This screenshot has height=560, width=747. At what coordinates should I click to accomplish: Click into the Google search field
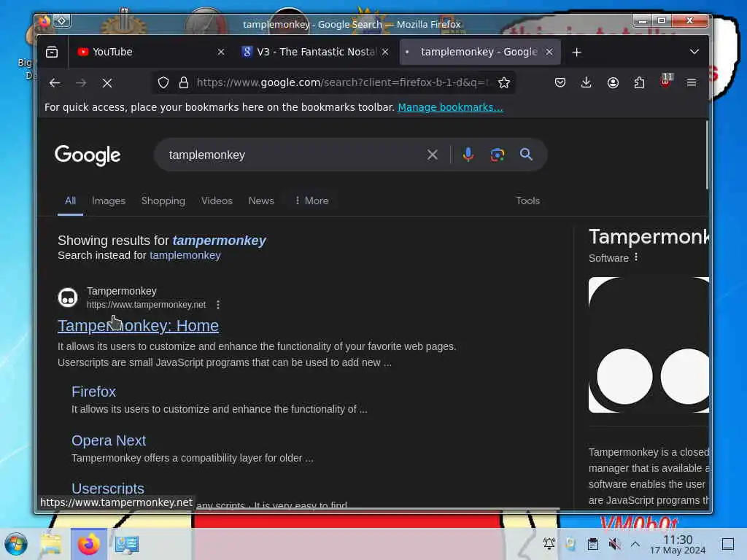click(295, 155)
